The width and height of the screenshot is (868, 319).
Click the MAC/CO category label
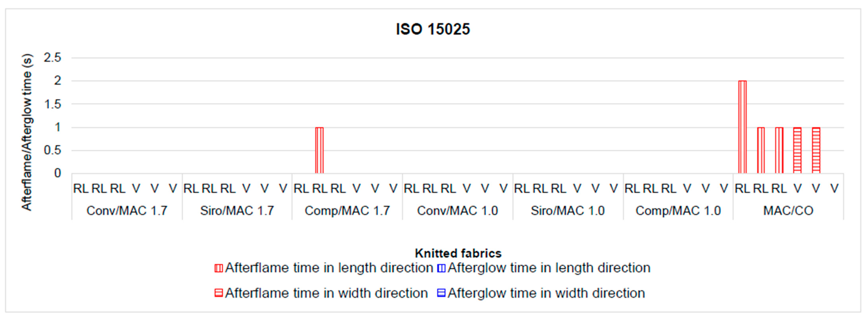coord(788,211)
